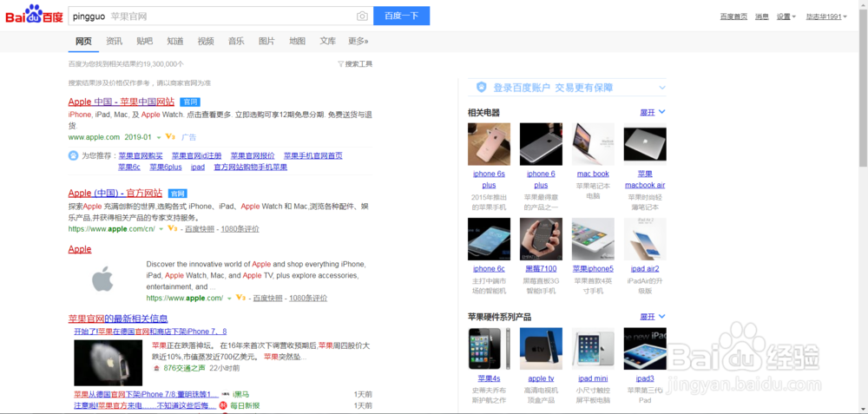Open news thumbnail of Apple store
The height and width of the screenshot is (414, 868).
click(108, 363)
